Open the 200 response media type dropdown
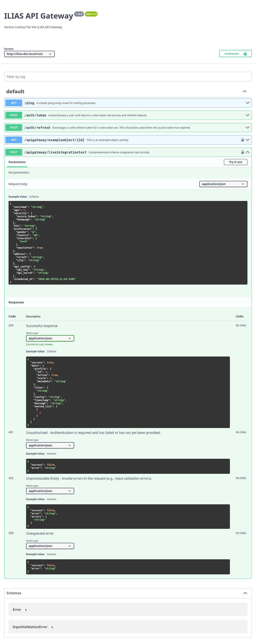 click(x=50, y=338)
